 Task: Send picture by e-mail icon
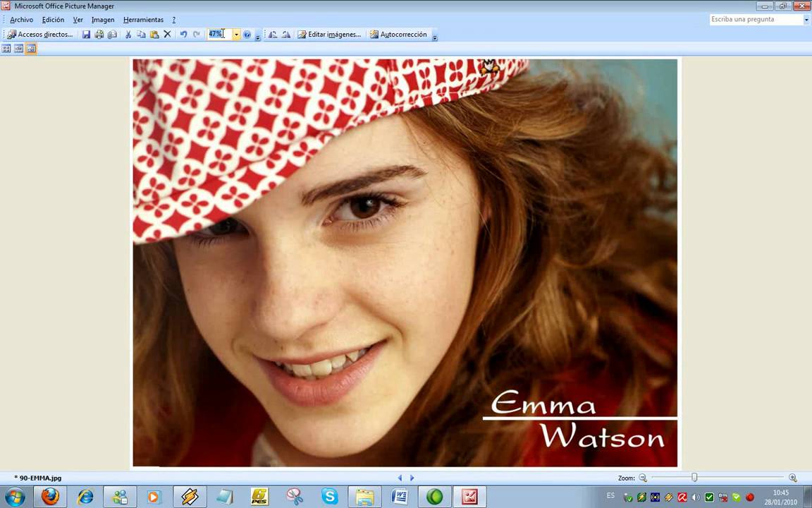coord(112,34)
